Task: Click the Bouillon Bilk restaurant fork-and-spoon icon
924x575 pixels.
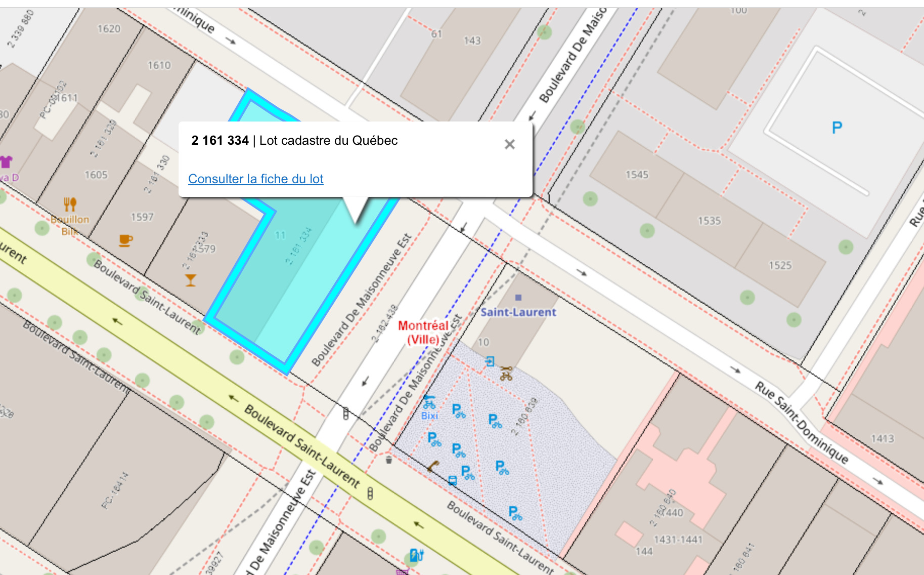Action: 70,204
